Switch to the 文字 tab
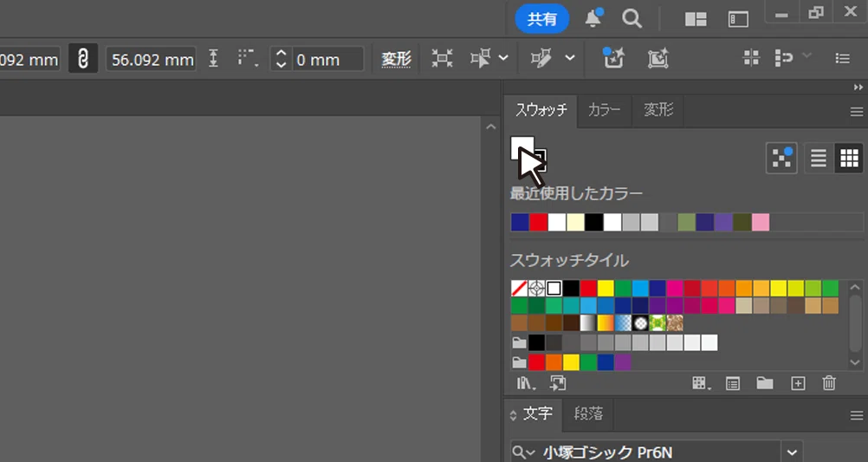The width and height of the screenshot is (868, 462). coord(537,413)
